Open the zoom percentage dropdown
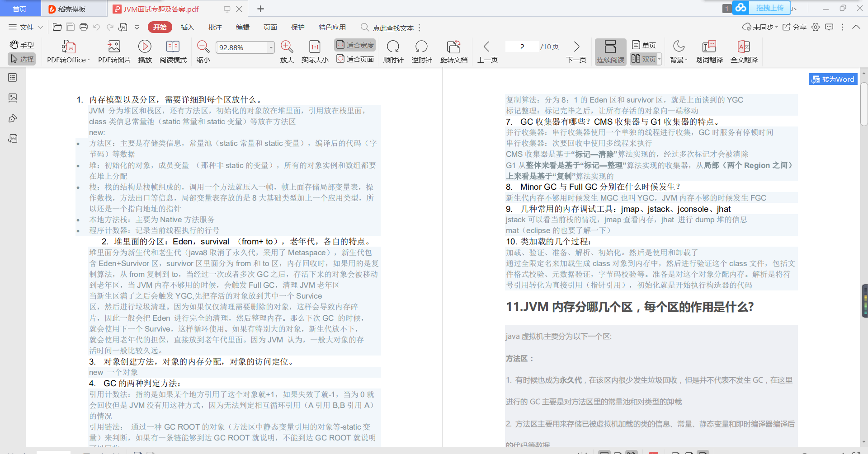868x454 pixels. (x=271, y=47)
